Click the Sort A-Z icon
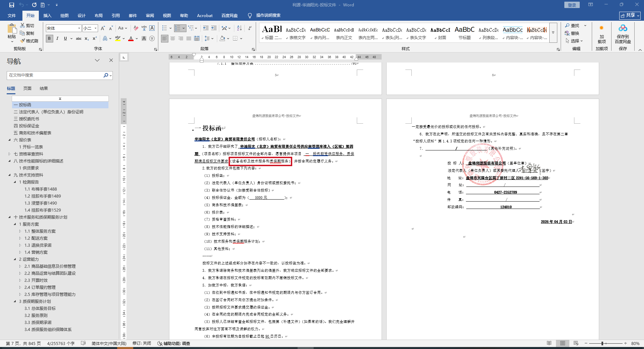 [x=239, y=28]
